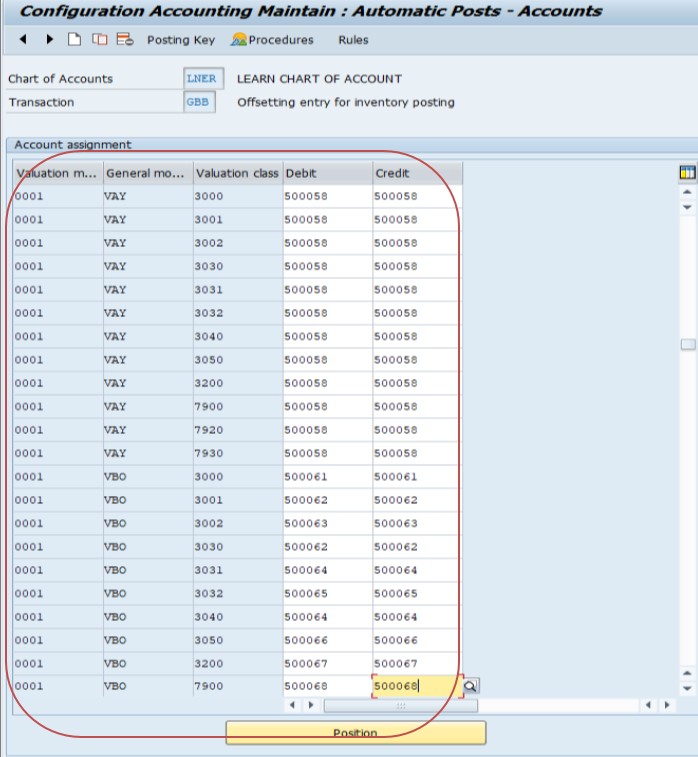Screen dimensions: 698x757
Task: Select Credit field for VAY 7900
Action: point(416,407)
